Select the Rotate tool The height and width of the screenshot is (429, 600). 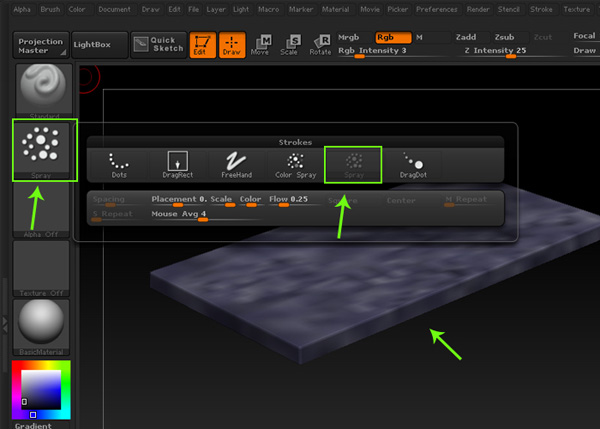tap(320, 45)
